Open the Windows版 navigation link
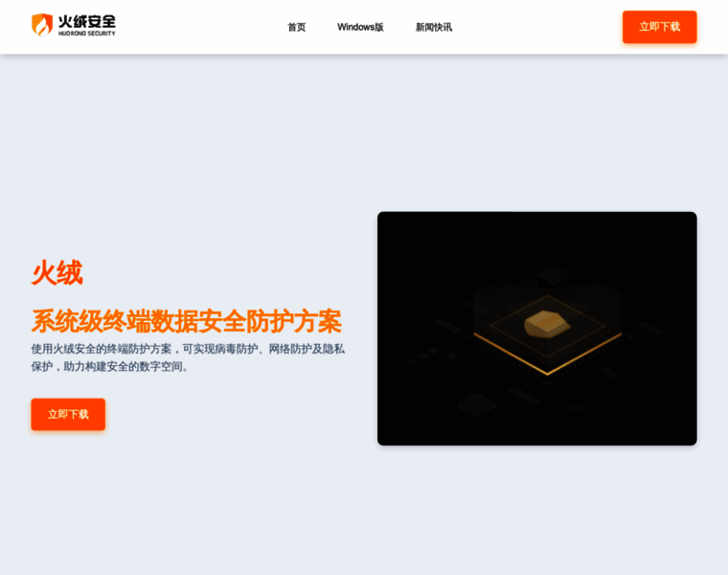This screenshot has width=728, height=575. tap(360, 28)
